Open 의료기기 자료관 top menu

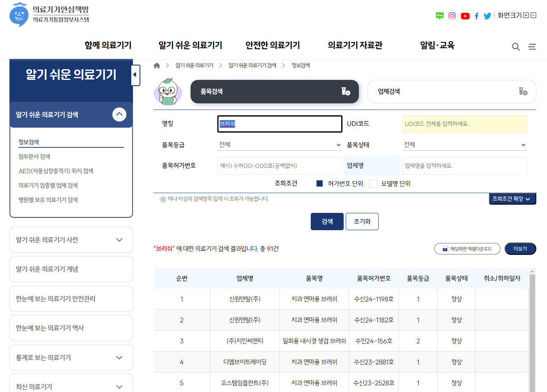355,45
